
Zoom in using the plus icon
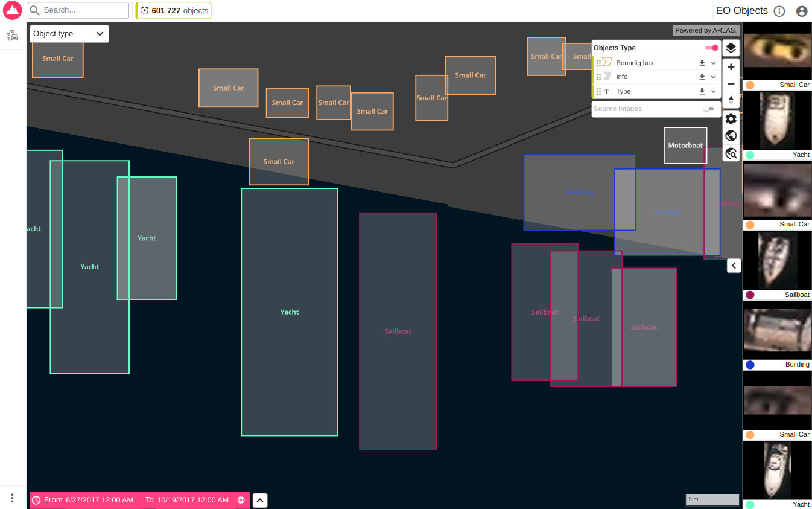coord(731,67)
